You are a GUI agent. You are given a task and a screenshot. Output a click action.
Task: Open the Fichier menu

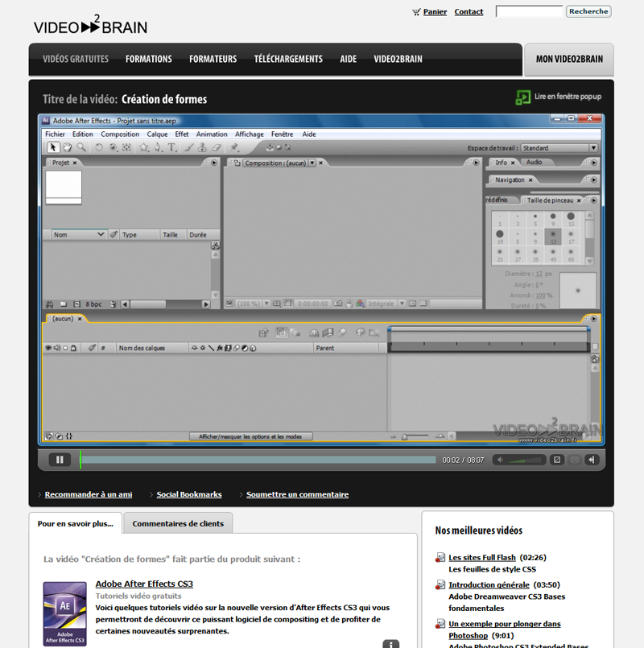tap(55, 134)
